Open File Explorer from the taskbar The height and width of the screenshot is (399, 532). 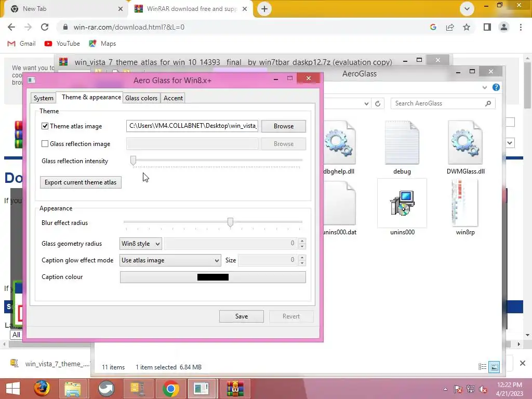[x=73, y=389]
